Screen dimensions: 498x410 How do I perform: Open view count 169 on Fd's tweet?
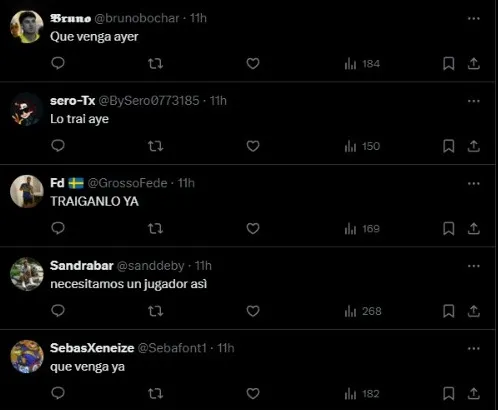click(x=362, y=229)
